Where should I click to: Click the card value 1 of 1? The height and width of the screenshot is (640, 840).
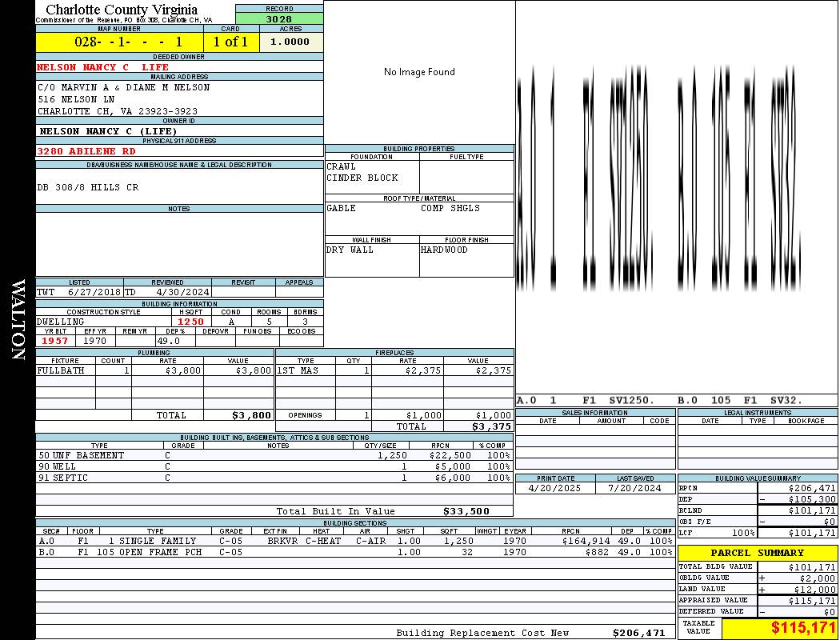(231, 42)
